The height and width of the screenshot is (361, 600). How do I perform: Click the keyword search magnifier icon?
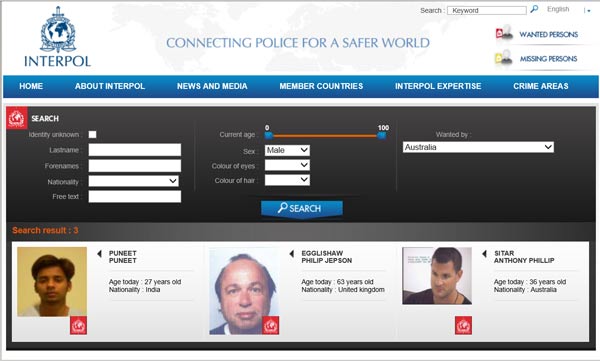click(534, 9)
